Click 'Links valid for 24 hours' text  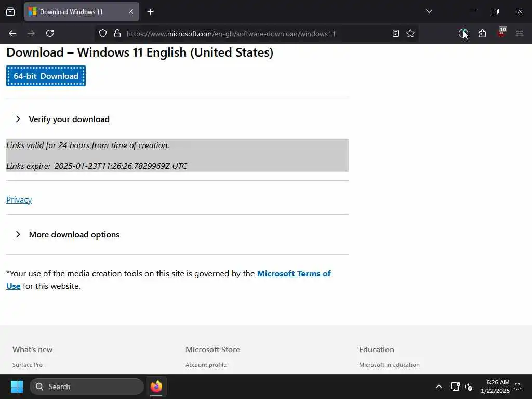[x=88, y=145]
